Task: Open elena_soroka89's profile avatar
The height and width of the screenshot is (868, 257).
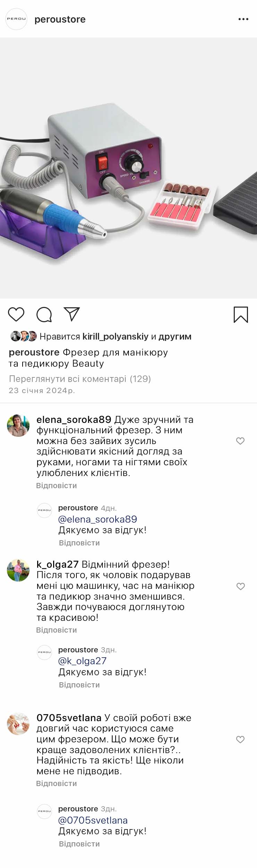Action: 18,425
